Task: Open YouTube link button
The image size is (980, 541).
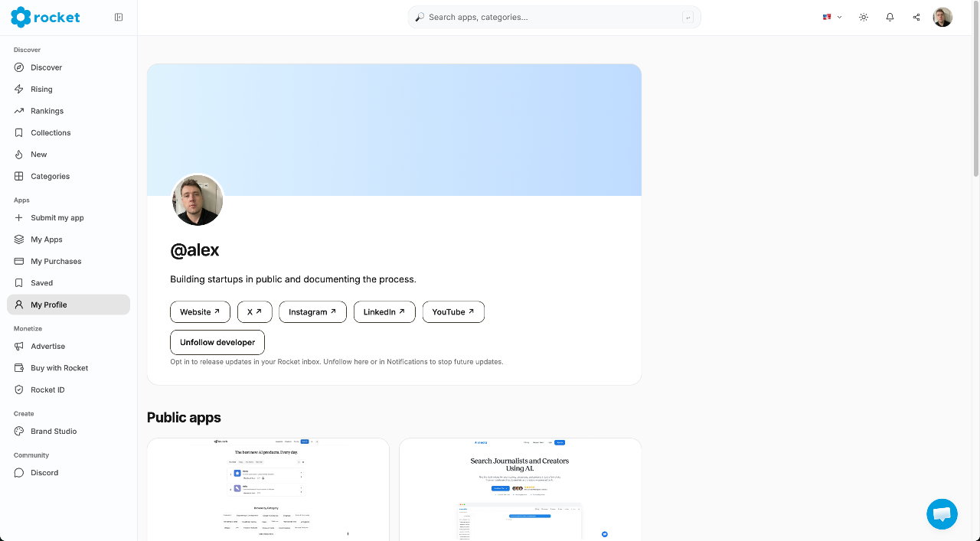Action: point(453,312)
